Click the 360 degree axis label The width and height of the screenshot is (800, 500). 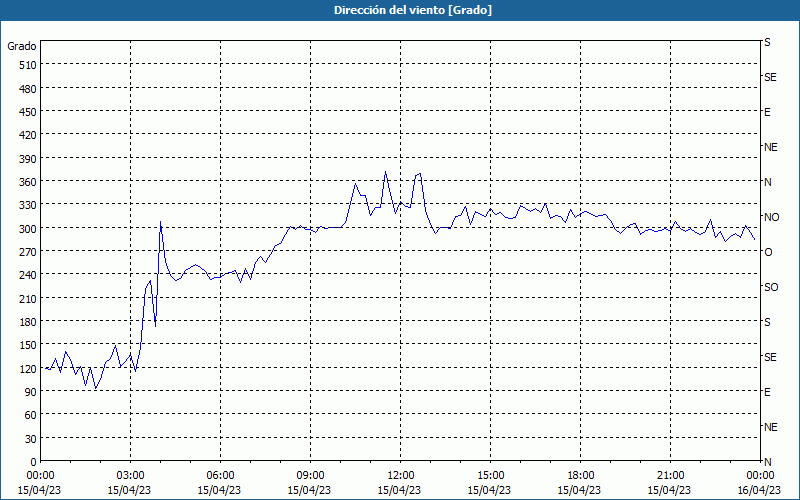(28, 182)
